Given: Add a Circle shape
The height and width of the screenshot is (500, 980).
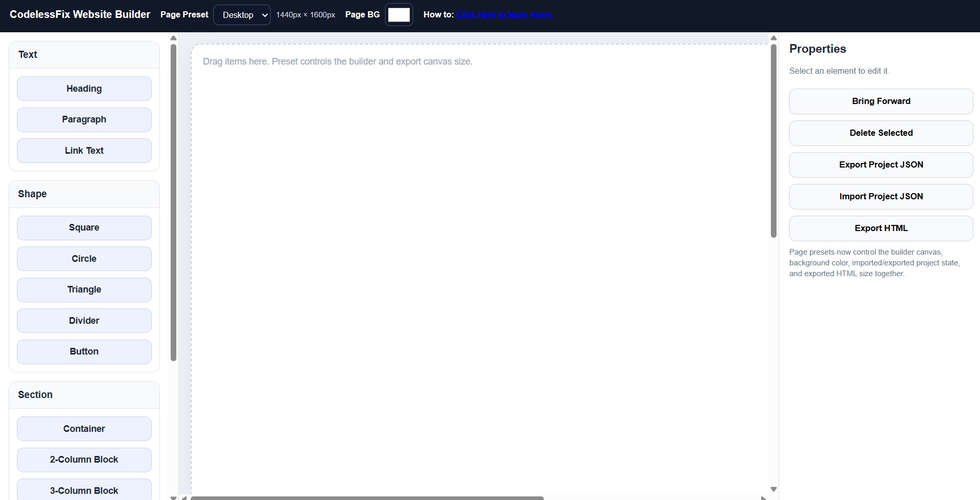Looking at the screenshot, I should 84,258.
